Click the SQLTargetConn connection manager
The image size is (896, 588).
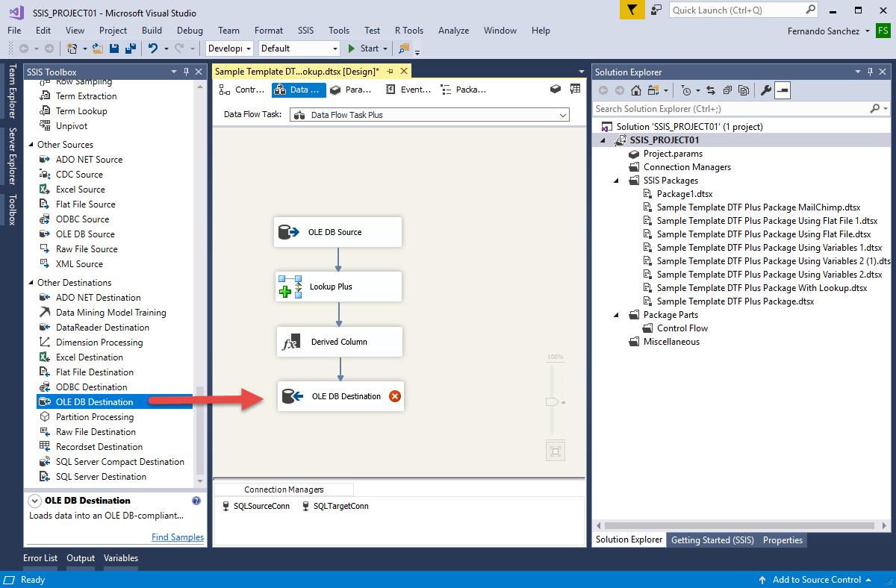[335, 506]
